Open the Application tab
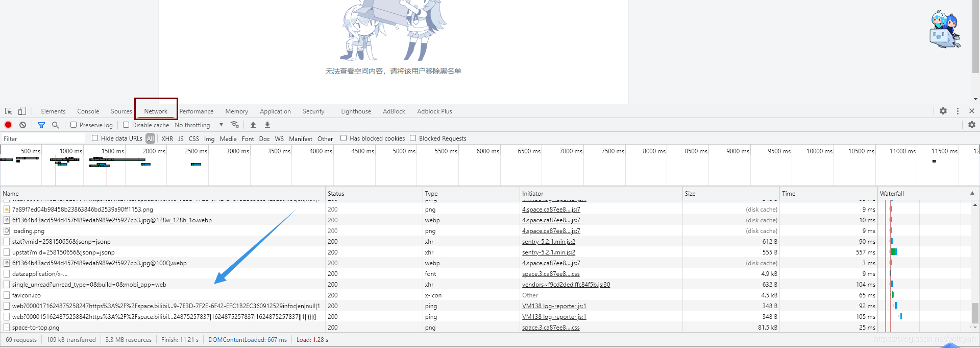Viewport: 980px width, 348px height. [275, 111]
